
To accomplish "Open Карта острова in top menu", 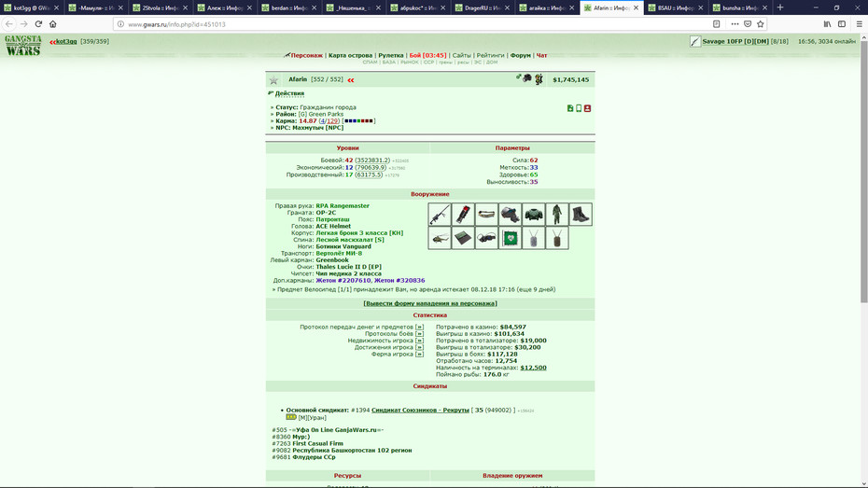I will [x=350, y=55].
